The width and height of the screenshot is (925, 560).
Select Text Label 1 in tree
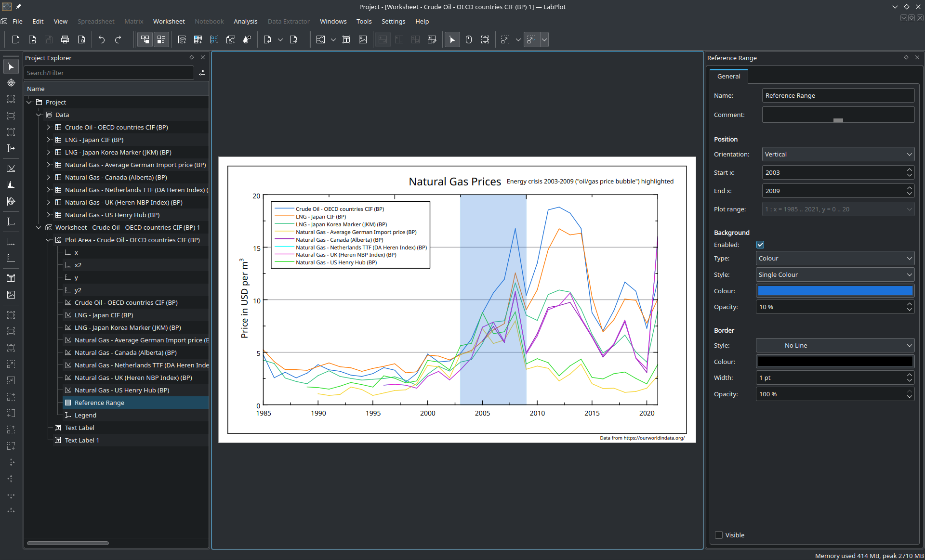82,440
